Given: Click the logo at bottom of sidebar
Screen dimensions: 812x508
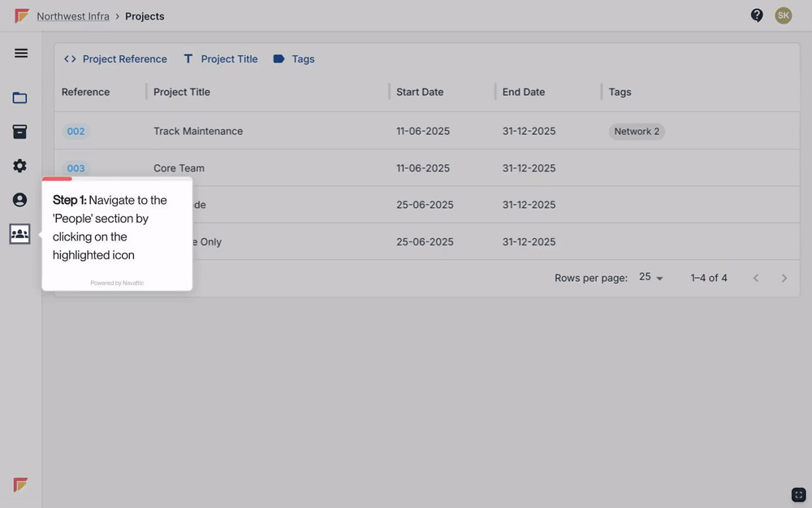Looking at the screenshot, I should tap(20, 484).
